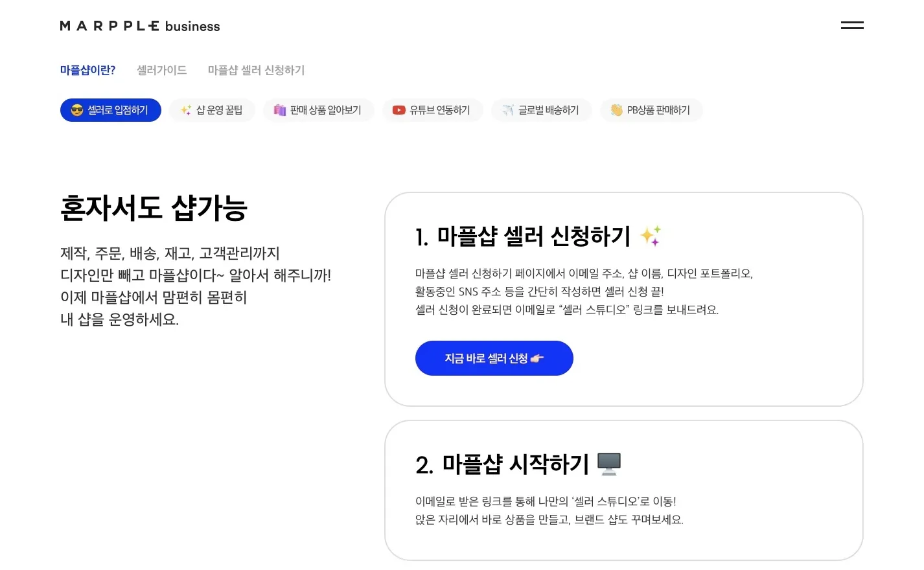Click the sunglasses emoji on 셀러로 입점하기
The height and width of the screenshot is (570, 924).
[77, 110]
